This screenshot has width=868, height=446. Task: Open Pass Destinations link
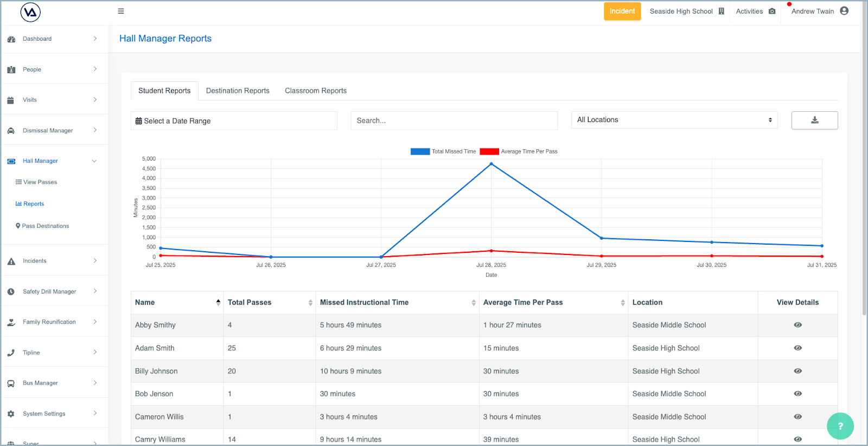coord(42,226)
